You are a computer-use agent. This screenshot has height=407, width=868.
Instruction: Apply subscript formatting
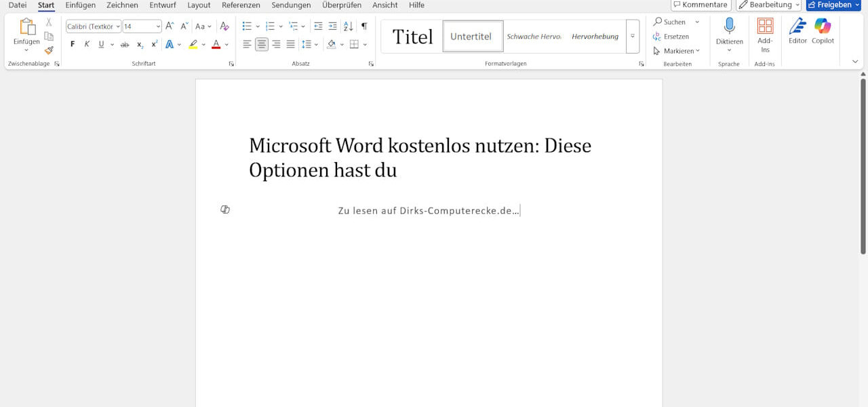click(140, 45)
